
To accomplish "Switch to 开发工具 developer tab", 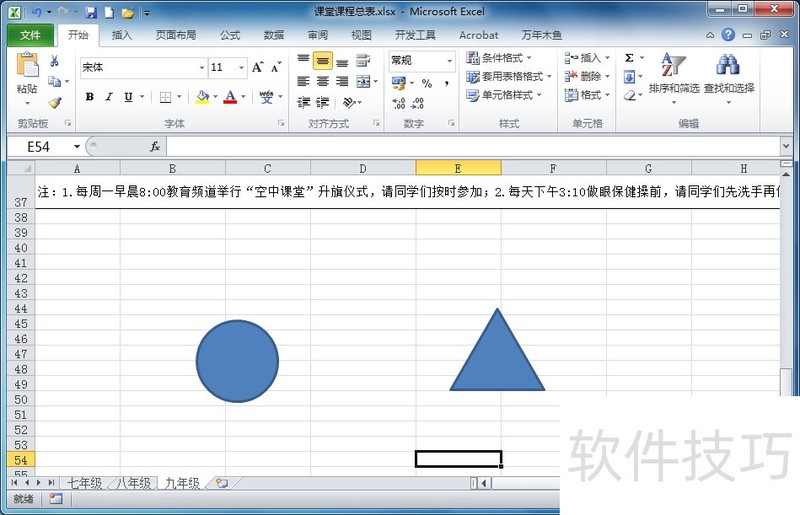I will pyautogui.click(x=415, y=35).
